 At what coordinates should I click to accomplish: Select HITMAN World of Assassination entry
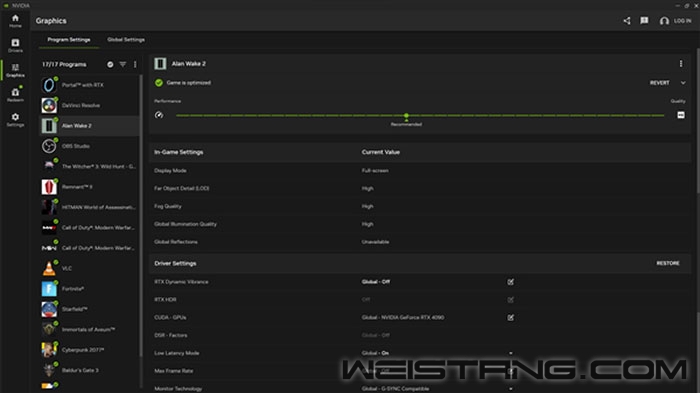(x=89, y=207)
